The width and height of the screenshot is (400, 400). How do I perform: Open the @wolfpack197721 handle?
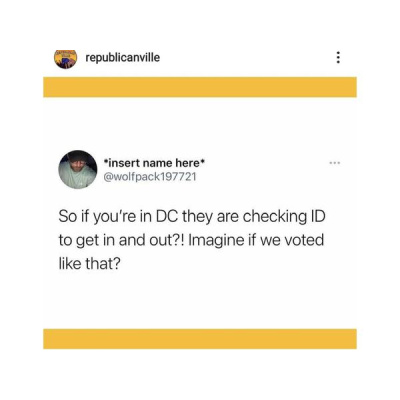tap(150, 177)
